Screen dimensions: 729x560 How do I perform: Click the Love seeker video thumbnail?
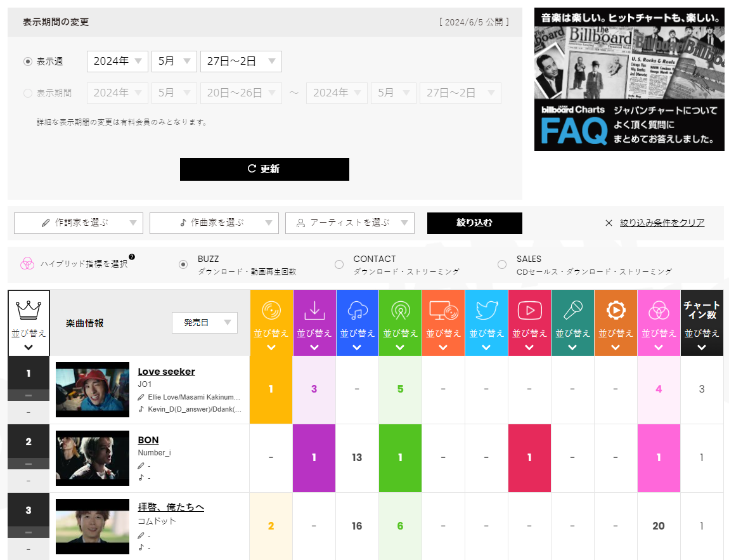pyautogui.click(x=93, y=390)
